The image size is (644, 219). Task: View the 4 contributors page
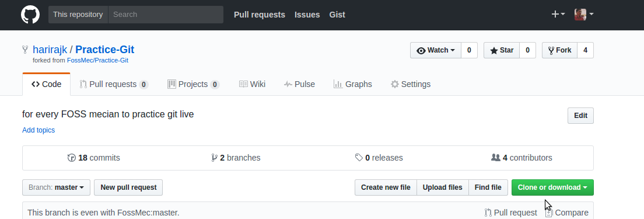[x=521, y=158]
